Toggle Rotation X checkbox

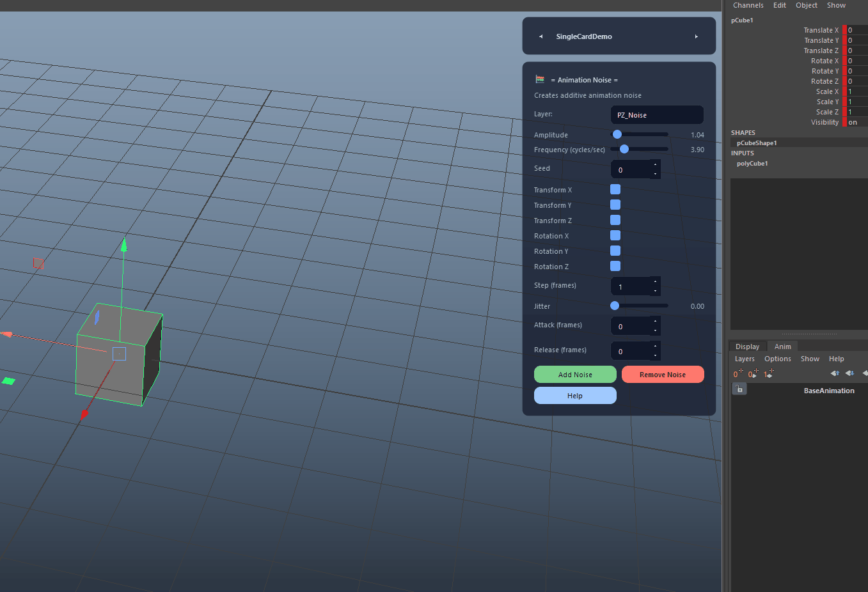(x=615, y=235)
